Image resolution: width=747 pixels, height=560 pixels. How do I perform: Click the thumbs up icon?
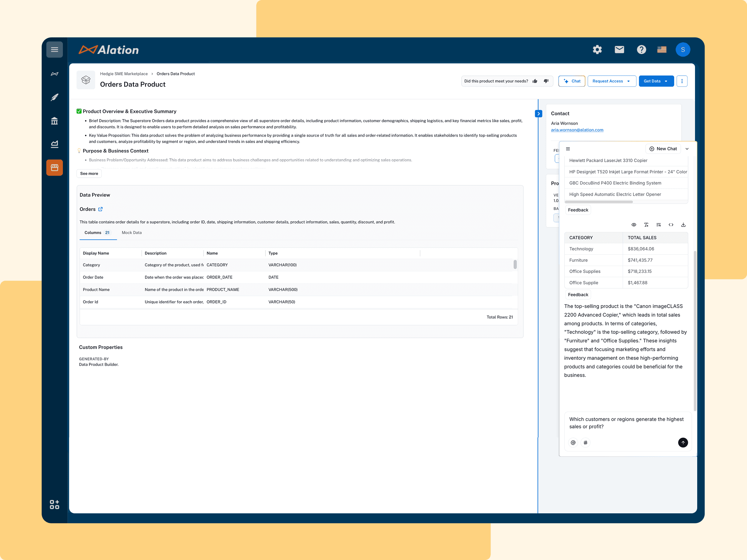[x=535, y=81]
